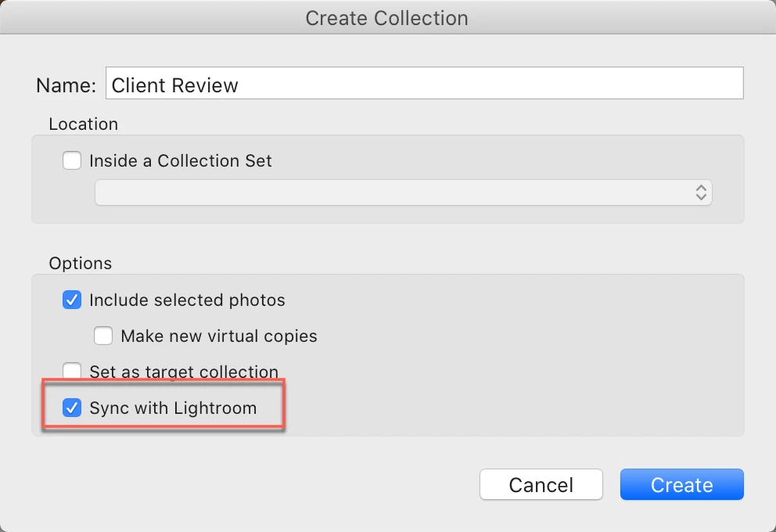Image resolution: width=776 pixels, height=532 pixels.
Task: Cancel the Create Collection dialog
Action: [x=541, y=484]
